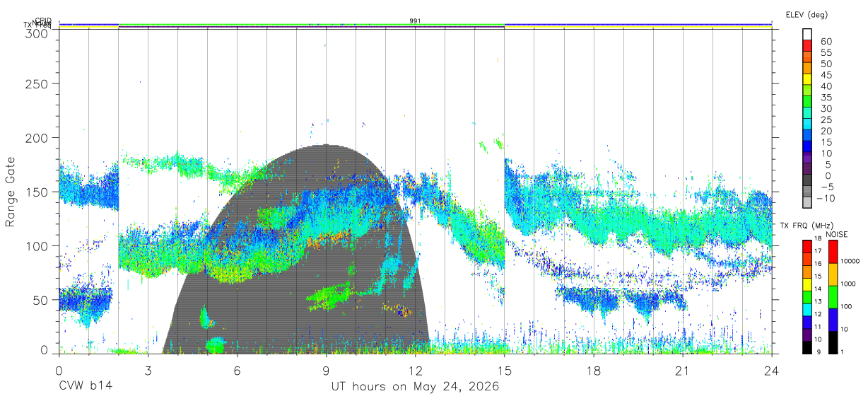This screenshot has width=868, height=401.
Task: Pick the black bottom swatch of NOISE bar
Action: pyautogui.click(x=833, y=342)
